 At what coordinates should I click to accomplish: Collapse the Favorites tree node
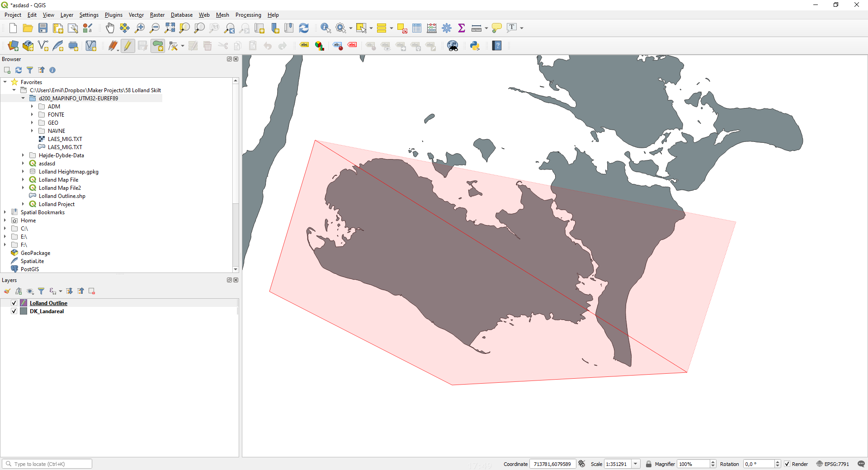[x=5, y=82]
